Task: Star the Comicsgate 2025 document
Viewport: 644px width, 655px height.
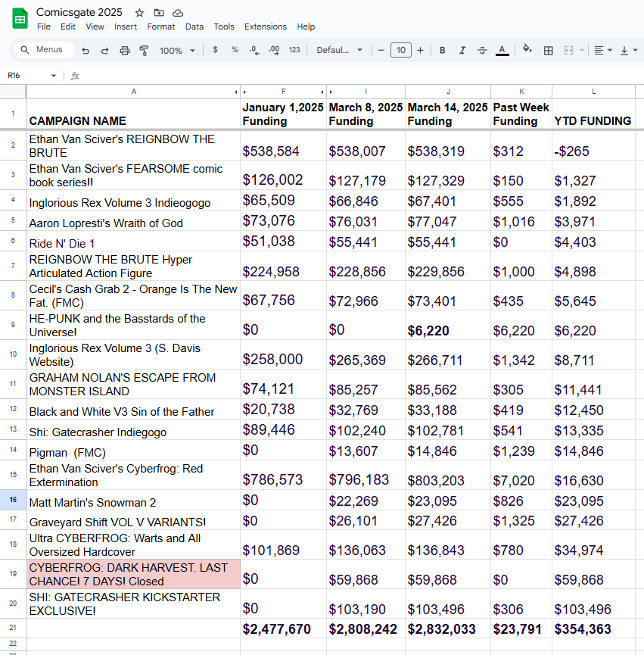Action: pyautogui.click(x=139, y=13)
